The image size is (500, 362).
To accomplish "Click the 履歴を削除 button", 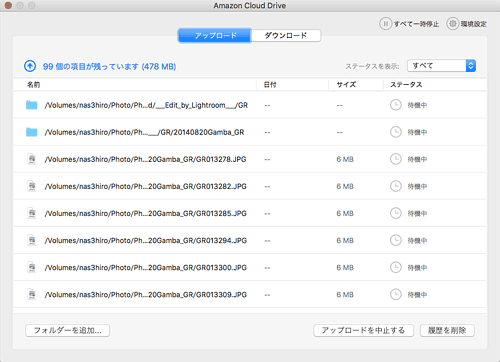I will pyautogui.click(x=447, y=330).
